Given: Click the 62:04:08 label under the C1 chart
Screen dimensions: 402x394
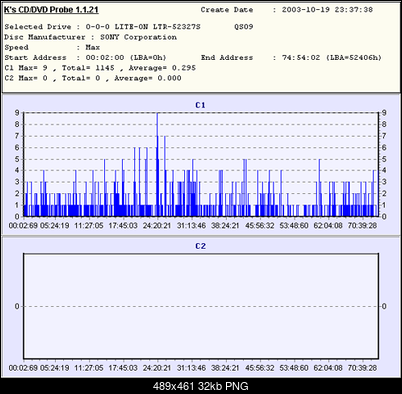Looking at the screenshot, I should point(328,226).
